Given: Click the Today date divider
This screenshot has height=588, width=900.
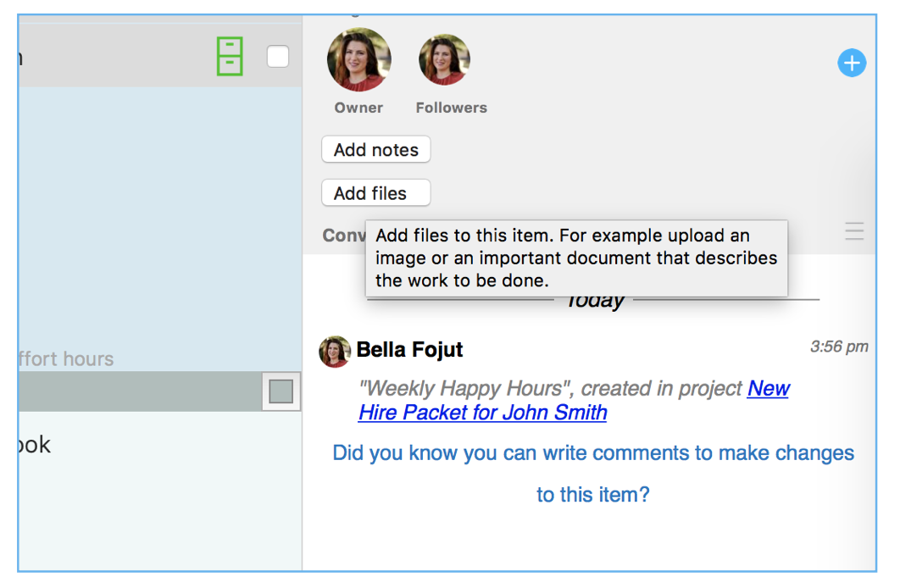Looking at the screenshot, I should (x=595, y=301).
